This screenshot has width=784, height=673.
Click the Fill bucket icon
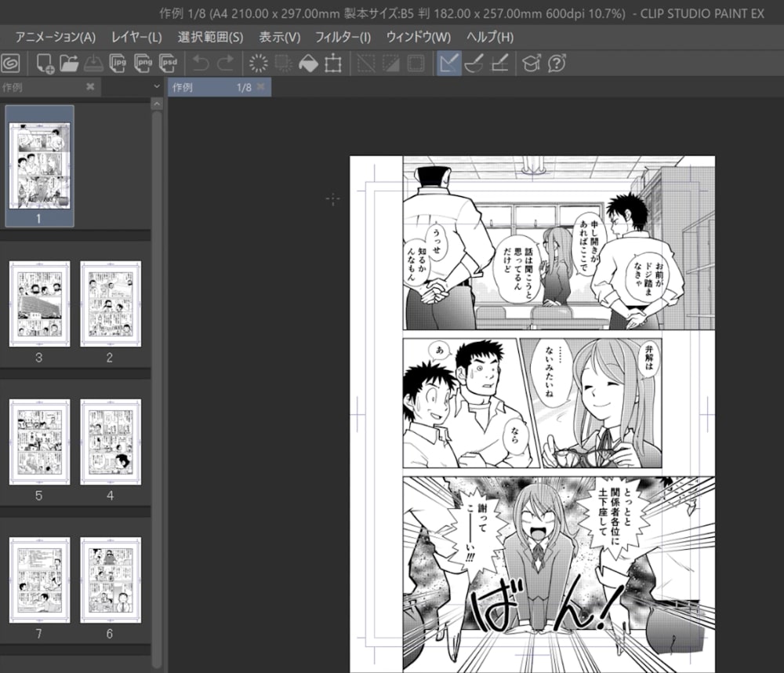(x=308, y=64)
